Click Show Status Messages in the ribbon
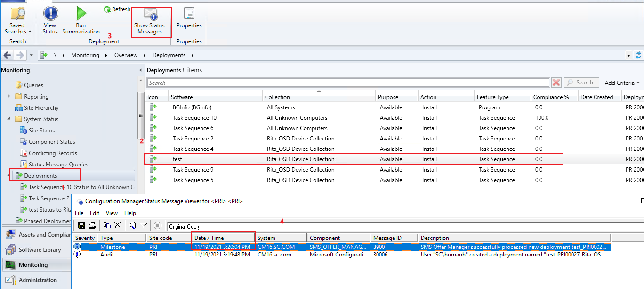This screenshot has height=289, width=644. 150,22
